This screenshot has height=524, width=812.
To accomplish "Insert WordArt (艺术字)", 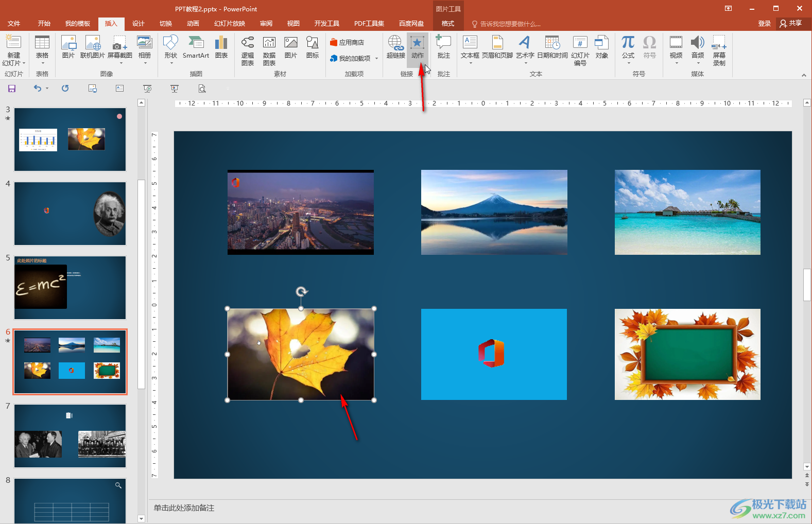I will pos(525,49).
